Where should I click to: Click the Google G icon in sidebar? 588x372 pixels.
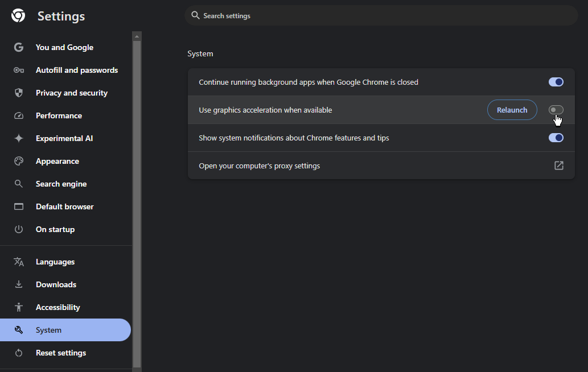(19, 47)
